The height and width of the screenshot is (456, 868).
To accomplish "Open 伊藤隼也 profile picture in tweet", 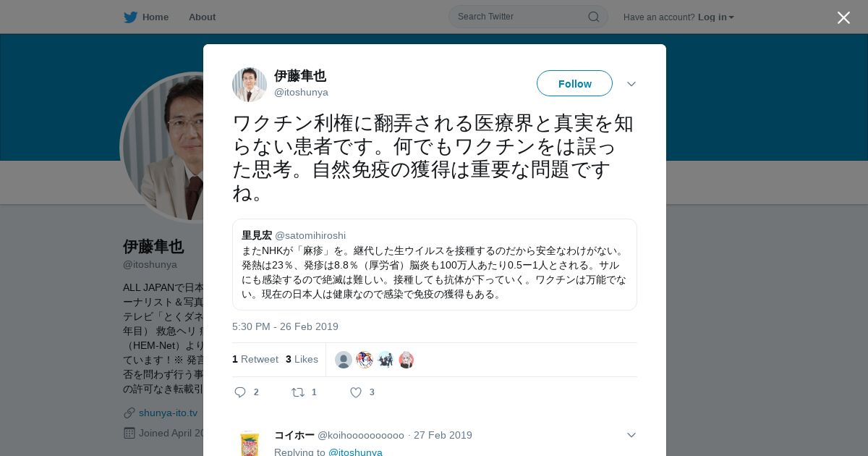I will 250,85.
